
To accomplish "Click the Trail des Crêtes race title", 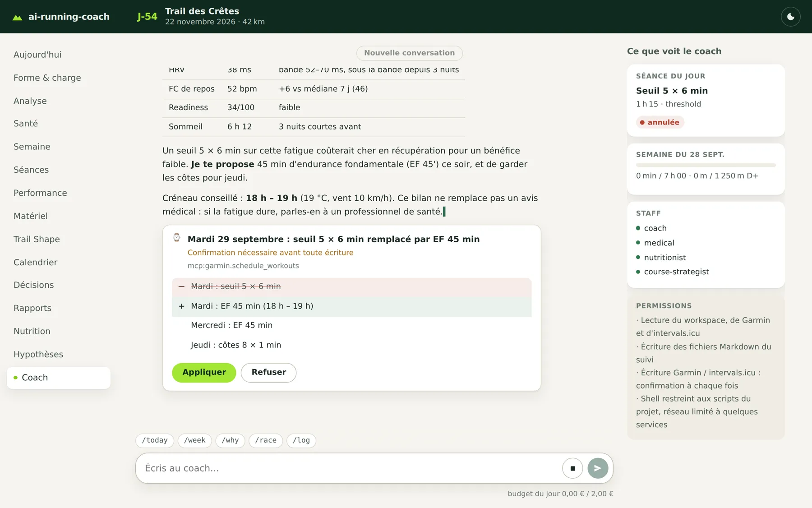I will point(202,11).
